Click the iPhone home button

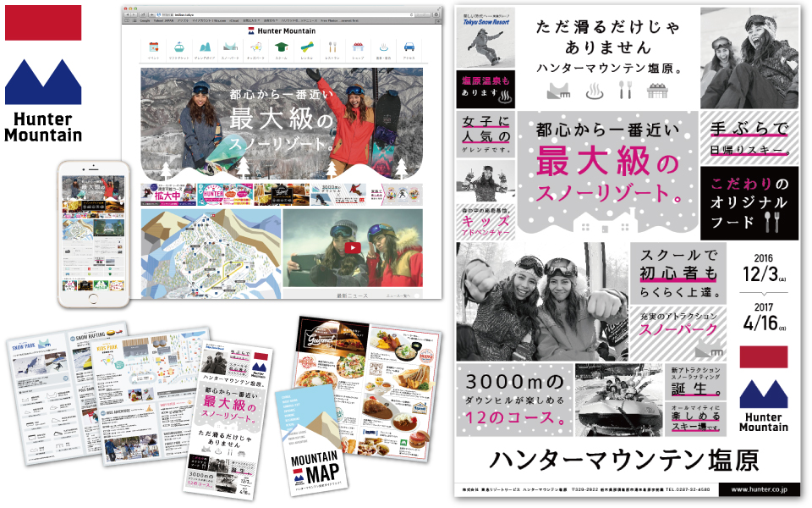(x=93, y=299)
